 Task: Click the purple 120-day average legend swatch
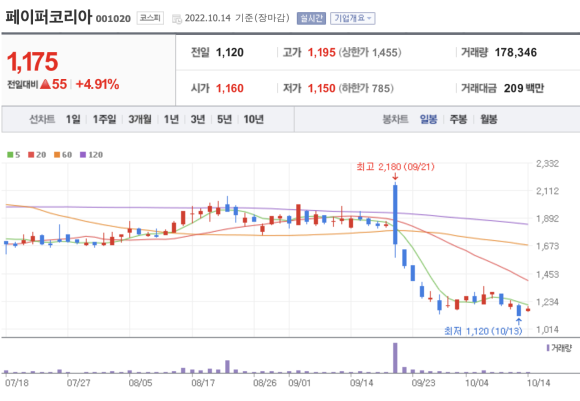tap(83, 155)
